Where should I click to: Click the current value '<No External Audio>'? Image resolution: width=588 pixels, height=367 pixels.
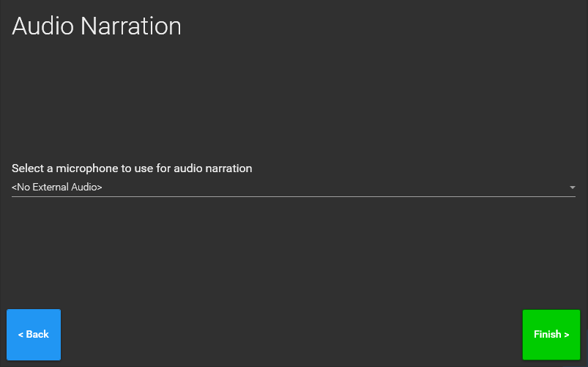pos(57,188)
